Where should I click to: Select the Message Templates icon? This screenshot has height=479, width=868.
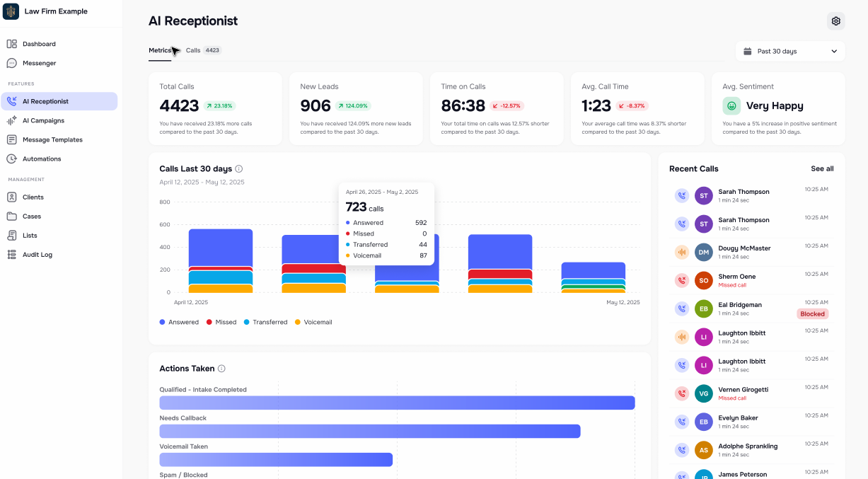(x=12, y=139)
